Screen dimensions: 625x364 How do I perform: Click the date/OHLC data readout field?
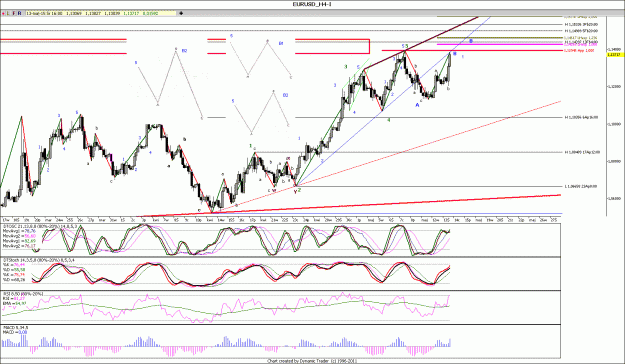101,13
